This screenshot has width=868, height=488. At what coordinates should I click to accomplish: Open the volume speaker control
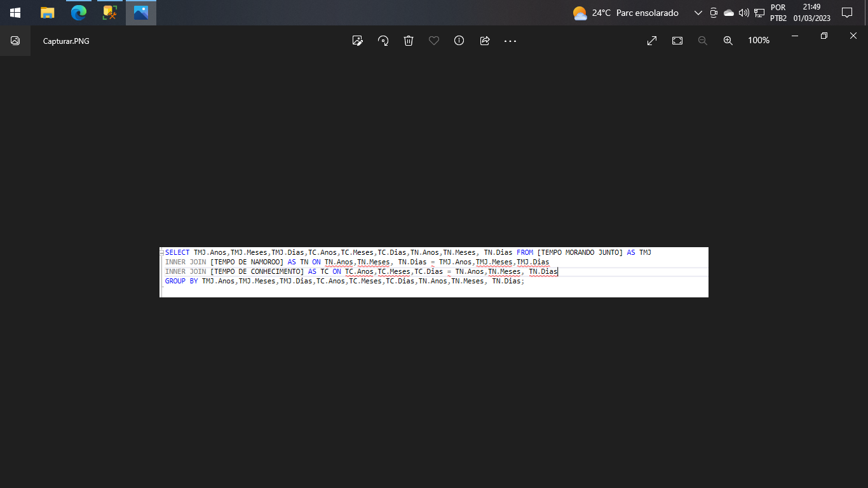(744, 13)
